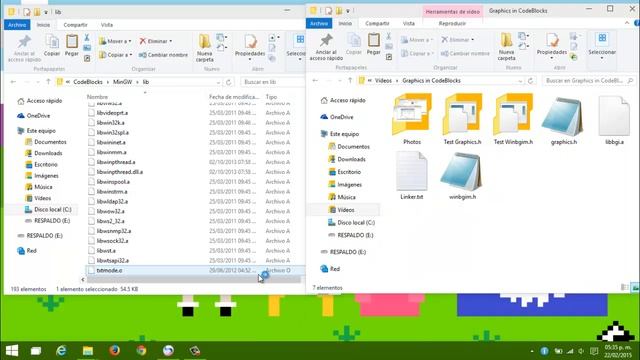Select txtmode.o file in lib list

coord(195,270)
